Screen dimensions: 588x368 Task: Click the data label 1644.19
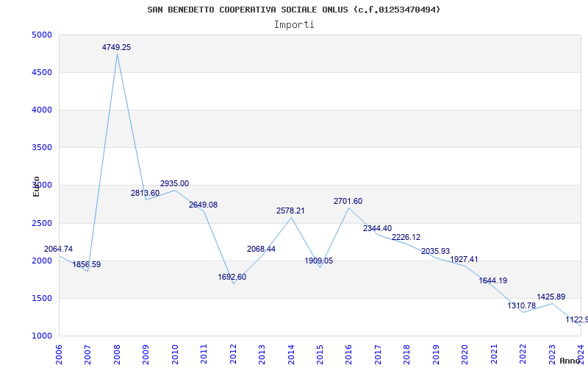[x=493, y=280]
